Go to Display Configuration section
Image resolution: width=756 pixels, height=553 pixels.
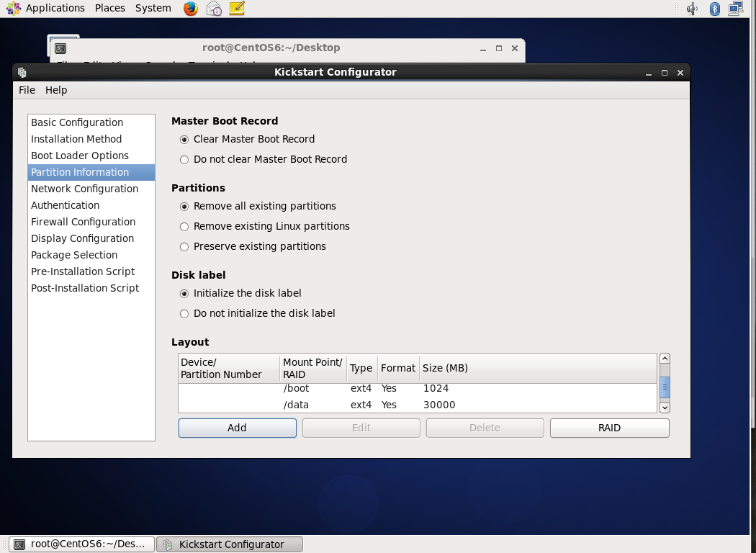pyautogui.click(x=91, y=238)
